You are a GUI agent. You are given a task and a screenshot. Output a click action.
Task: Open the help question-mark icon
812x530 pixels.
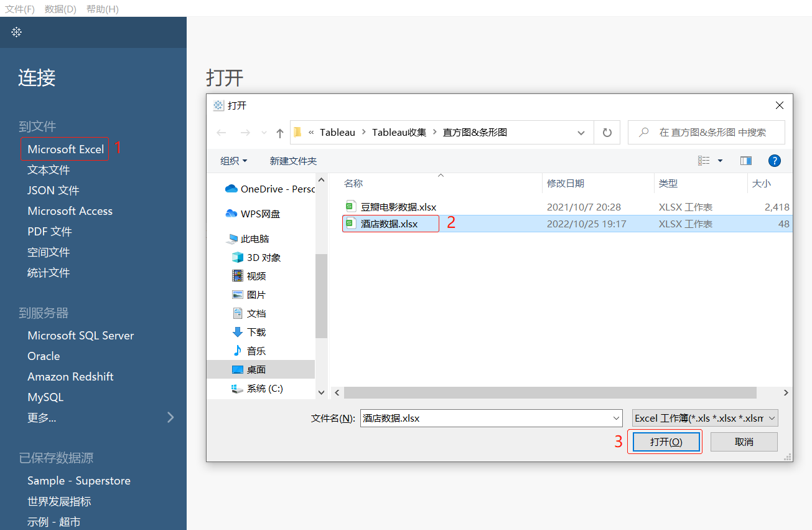pos(775,161)
